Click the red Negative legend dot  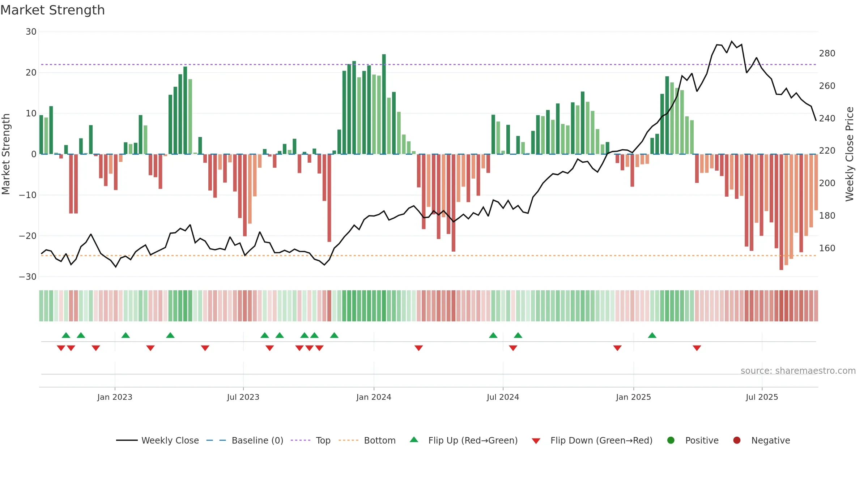(x=737, y=440)
